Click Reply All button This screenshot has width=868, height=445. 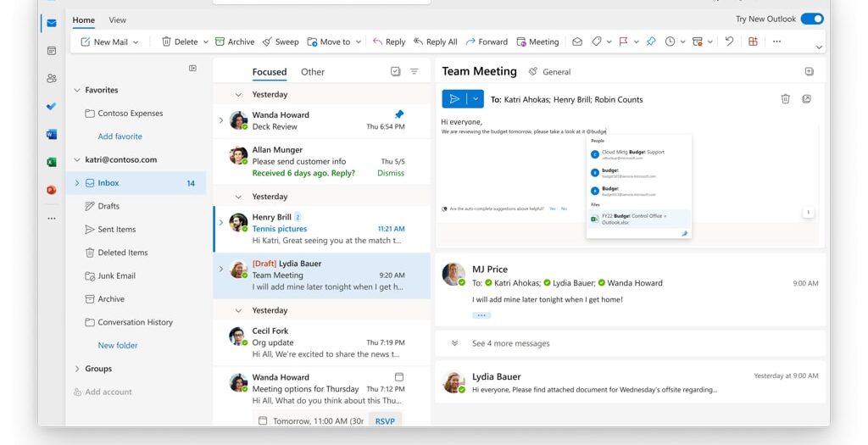[436, 42]
